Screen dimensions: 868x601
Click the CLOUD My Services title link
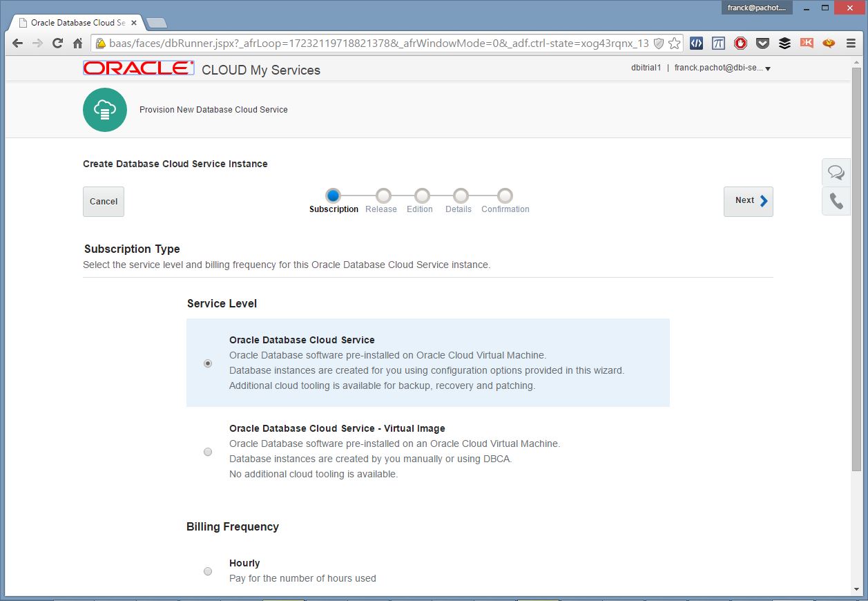(x=261, y=70)
